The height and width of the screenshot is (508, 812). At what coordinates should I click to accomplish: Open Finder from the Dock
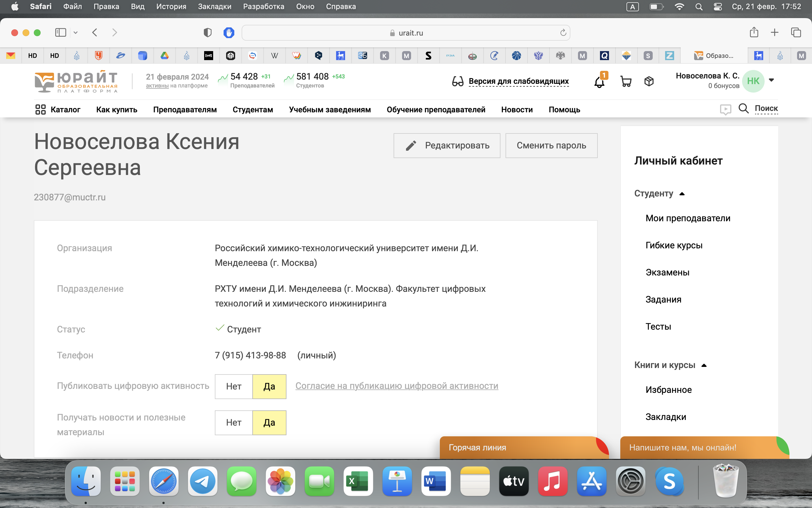pyautogui.click(x=86, y=481)
